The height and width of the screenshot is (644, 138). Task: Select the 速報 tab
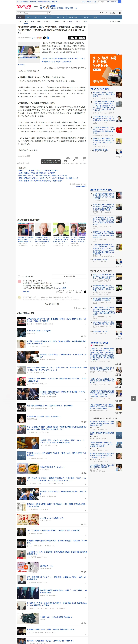[x=28, y=17]
